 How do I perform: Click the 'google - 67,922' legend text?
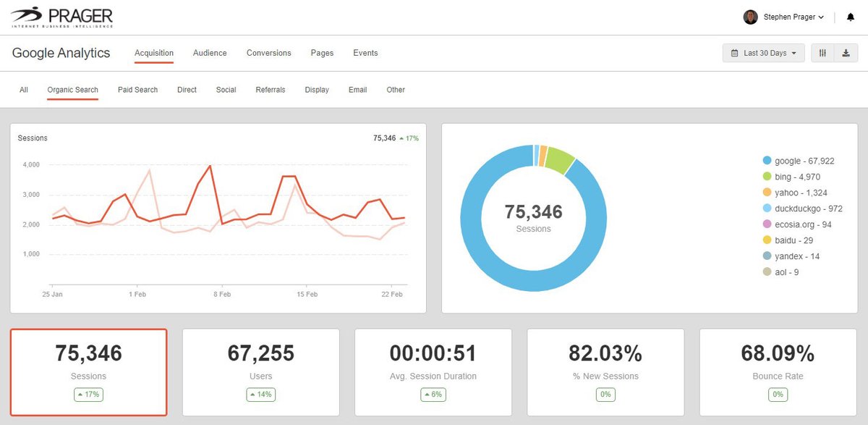tap(804, 161)
